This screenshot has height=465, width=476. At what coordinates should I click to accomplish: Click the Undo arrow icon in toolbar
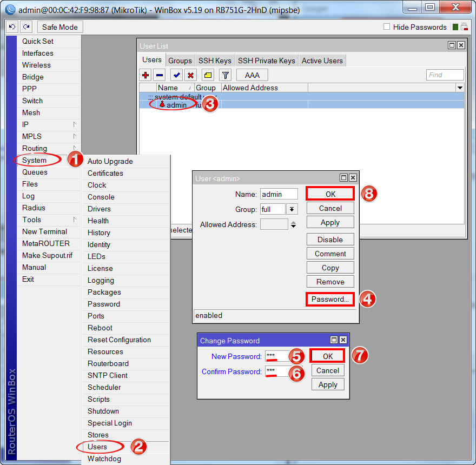[x=12, y=27]
